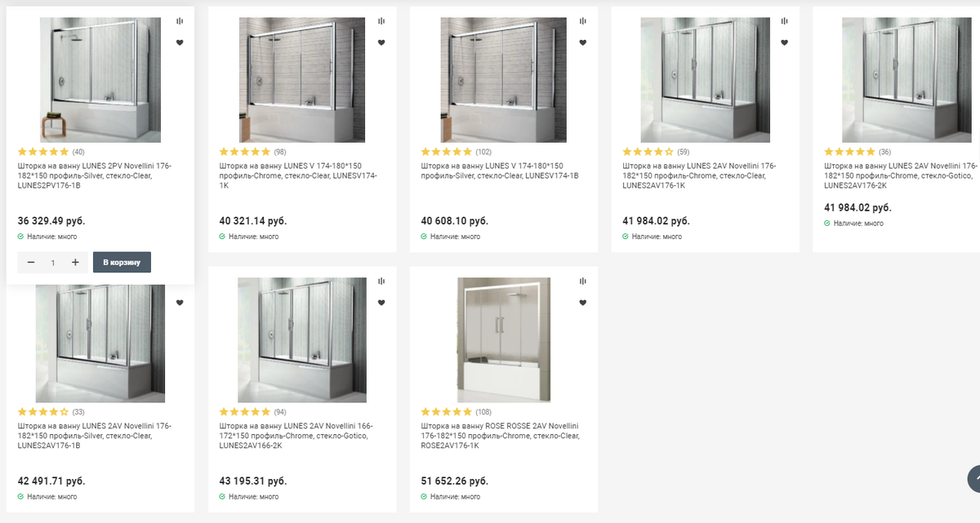Click the scroll-to-top arrow button
This screenshot has height=523, width=980.
(x=974, y=479)
